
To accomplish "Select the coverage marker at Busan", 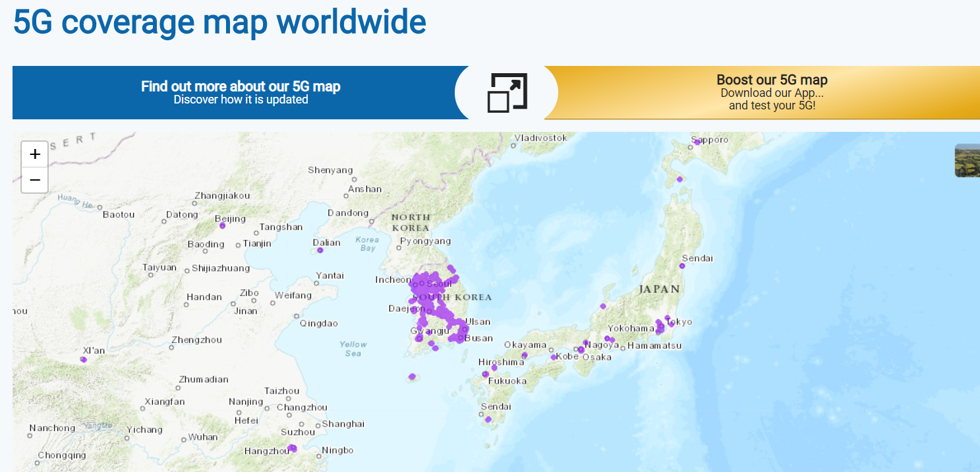I will click(x=459, y=338).
